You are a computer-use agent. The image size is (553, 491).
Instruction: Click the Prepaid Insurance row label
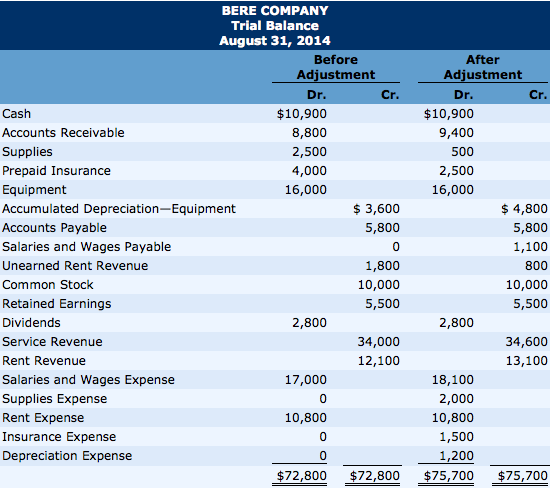56,171
